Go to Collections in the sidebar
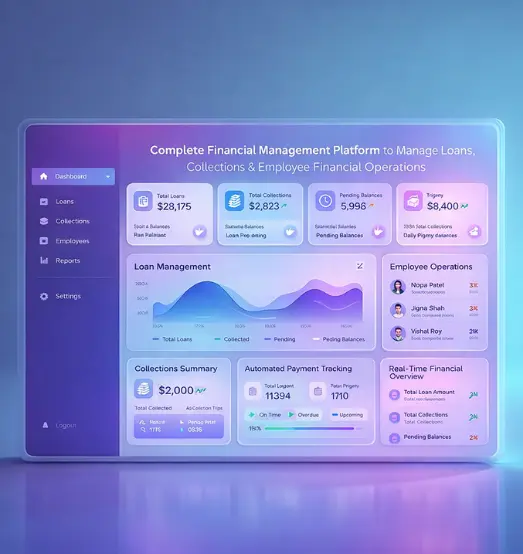 pyautogui.click(x=72, y=221)
